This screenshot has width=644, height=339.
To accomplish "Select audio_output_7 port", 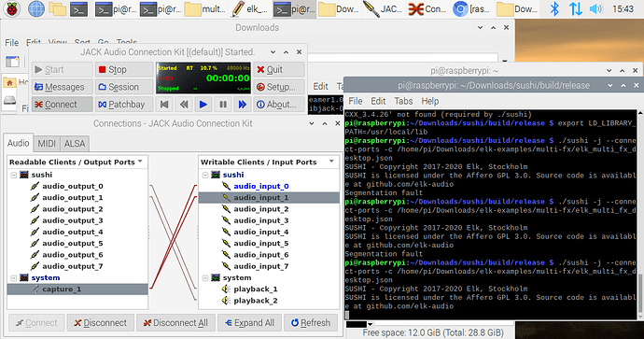I will [x=72, y=266].
